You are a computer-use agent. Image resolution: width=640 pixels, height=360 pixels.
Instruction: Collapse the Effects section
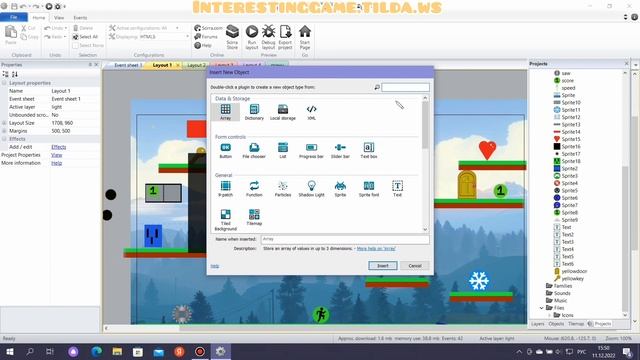click(x=4, y=139)
